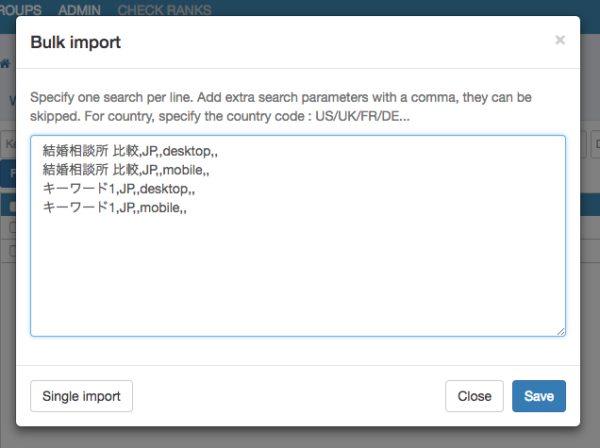Open the ADMIN menu in the navbar
Image resolution: width=600 pixels, height=448 pixels.
(x=80, y=9)
